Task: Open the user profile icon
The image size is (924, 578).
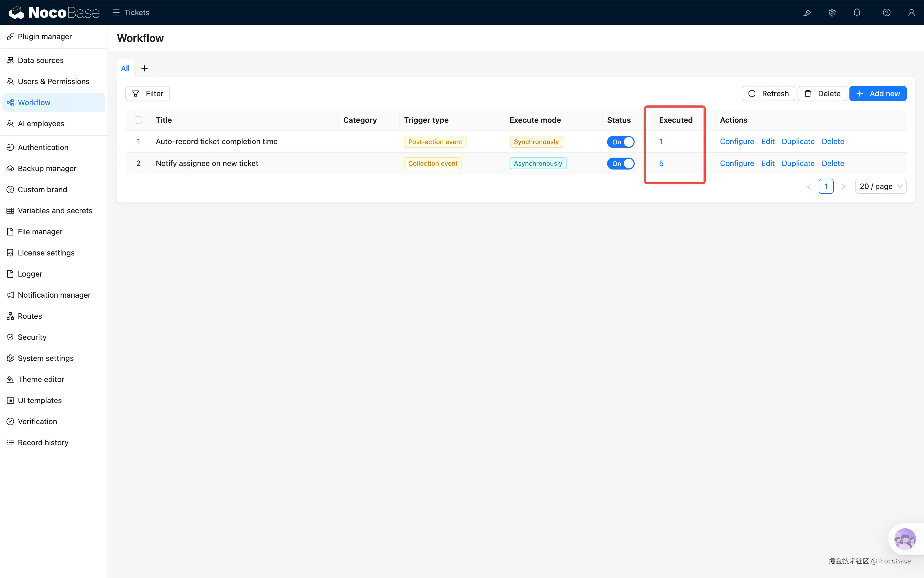Action: pos(911,13)
